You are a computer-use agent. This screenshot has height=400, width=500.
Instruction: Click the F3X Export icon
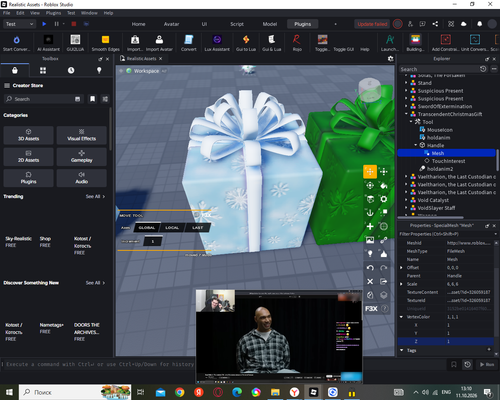(384, 281)
